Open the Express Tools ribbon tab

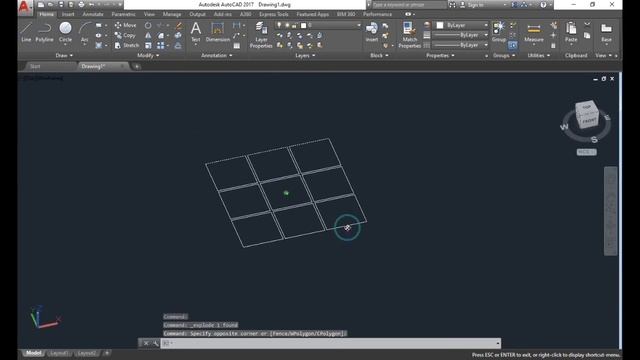point(273,14)
